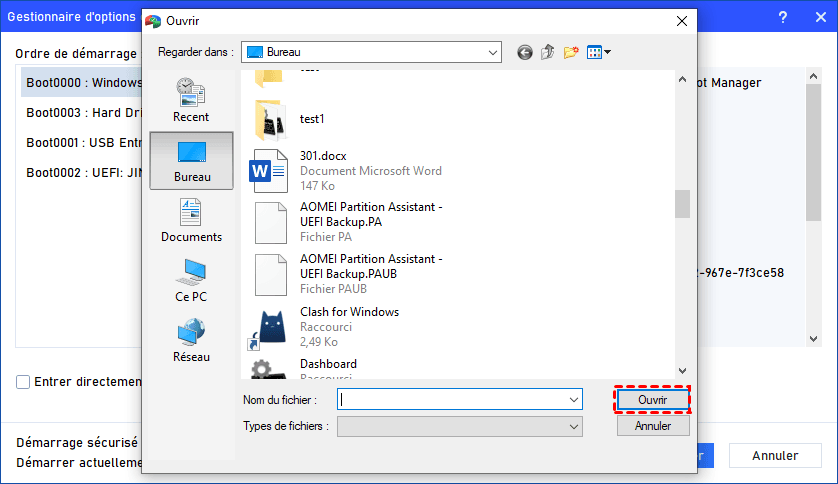Click the 301.docx file name
This screenshot has height=484, width=838.
[x=323, y=156]
